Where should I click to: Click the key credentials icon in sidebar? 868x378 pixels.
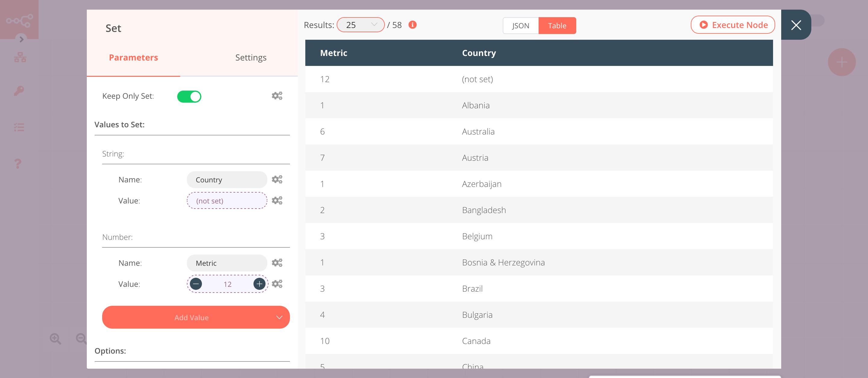19,91
